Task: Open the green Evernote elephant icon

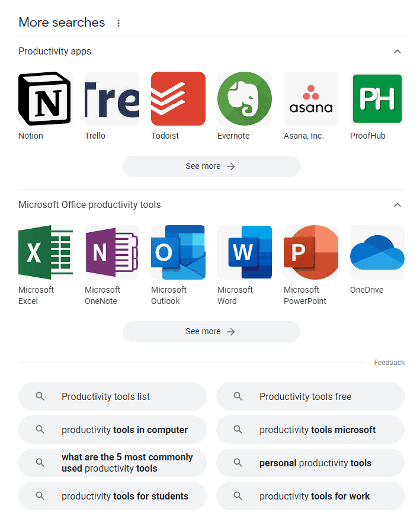Action: pos(244,98)
